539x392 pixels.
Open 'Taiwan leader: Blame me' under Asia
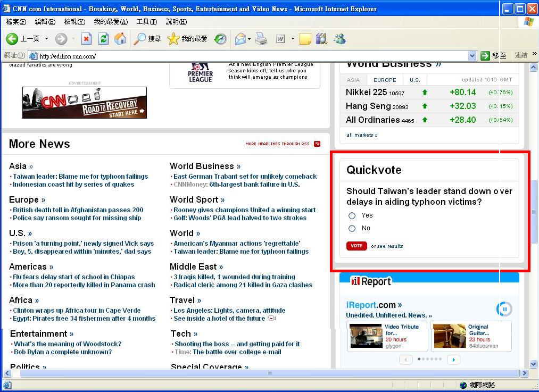tap(80, 177)
